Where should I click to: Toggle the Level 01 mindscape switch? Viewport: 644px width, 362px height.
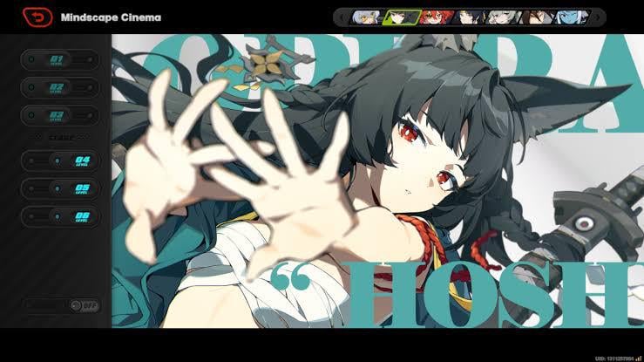pos(60,60)
